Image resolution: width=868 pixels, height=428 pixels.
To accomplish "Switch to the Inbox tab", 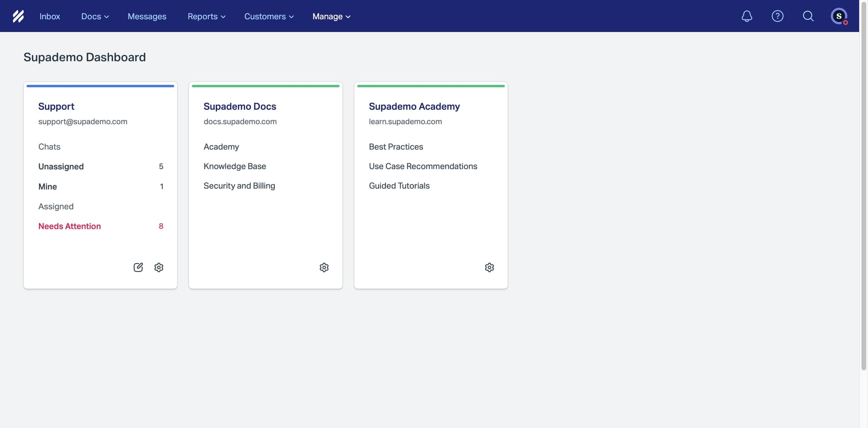I will click(50, 16).
